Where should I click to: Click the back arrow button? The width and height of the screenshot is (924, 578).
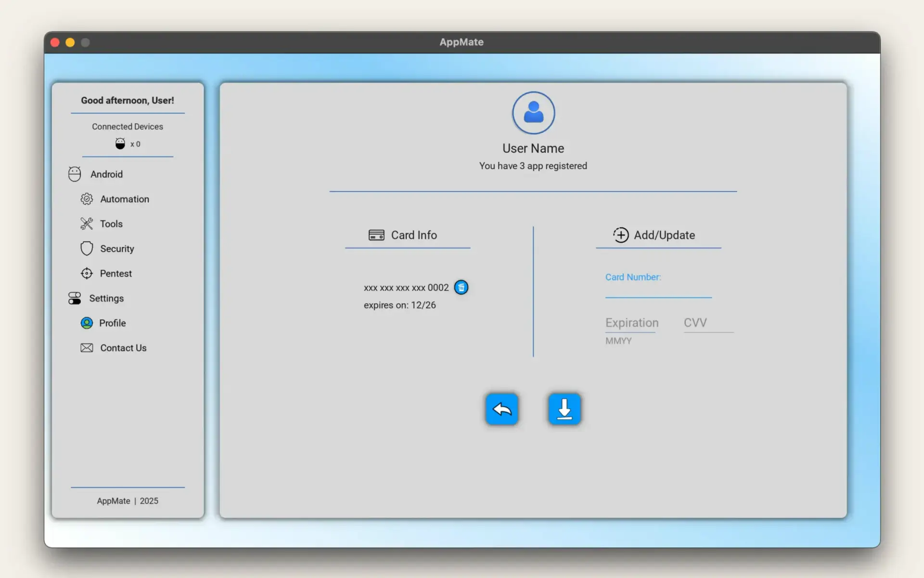pos(501,409)
